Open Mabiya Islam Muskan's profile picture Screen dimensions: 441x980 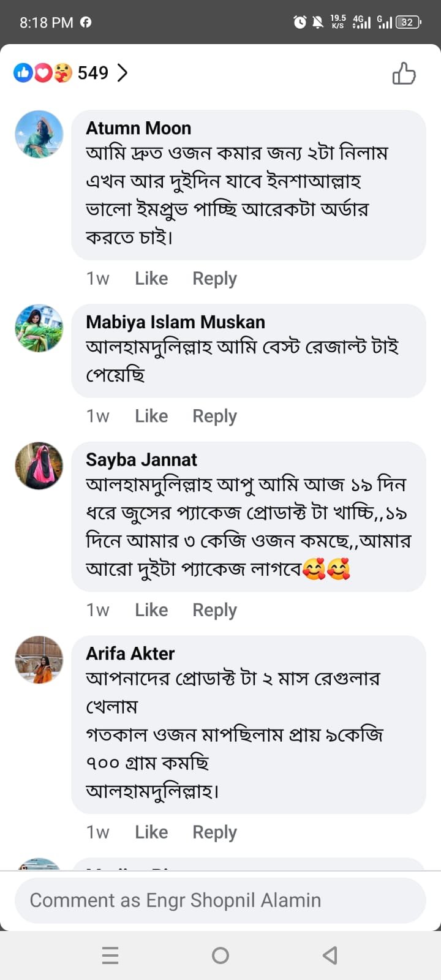39,328
